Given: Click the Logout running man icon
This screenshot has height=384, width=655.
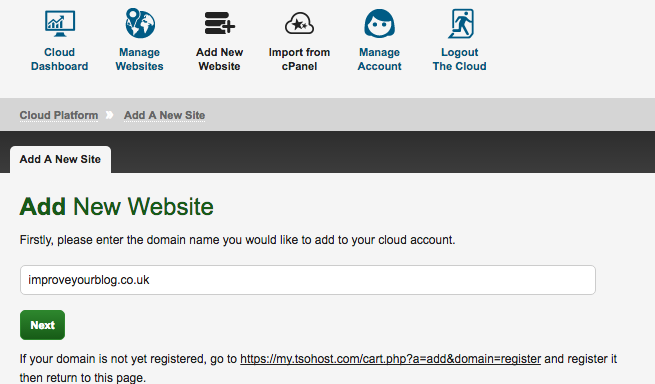Looking at the screenshot, I should coord(460,23).
